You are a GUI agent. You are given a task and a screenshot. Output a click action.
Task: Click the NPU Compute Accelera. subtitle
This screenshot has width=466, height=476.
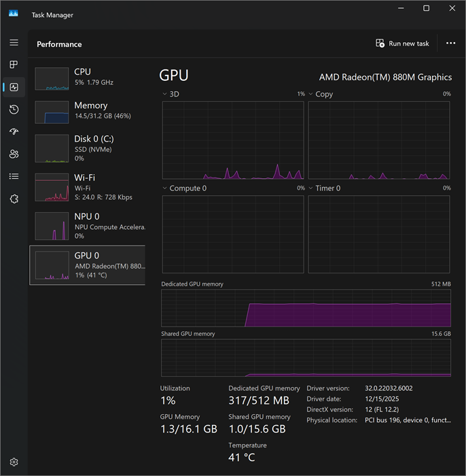click(110, 227)
